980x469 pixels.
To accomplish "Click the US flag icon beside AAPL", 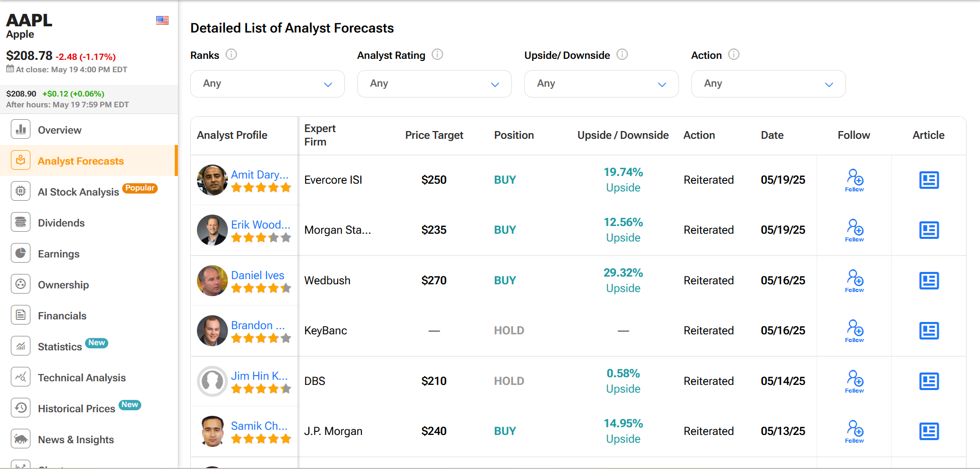I will (162, 20).
